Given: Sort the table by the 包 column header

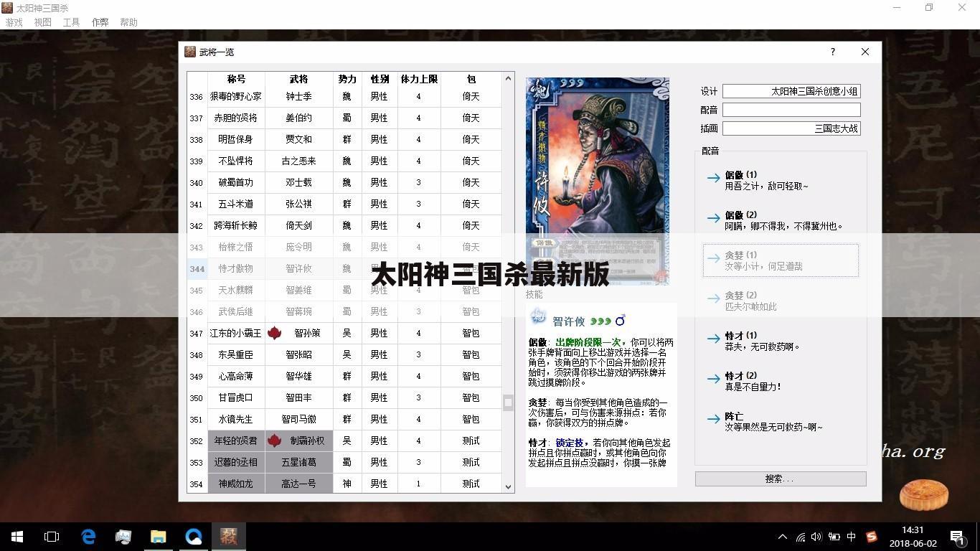Looking at the screenshot, I should (x=471, y=79).
